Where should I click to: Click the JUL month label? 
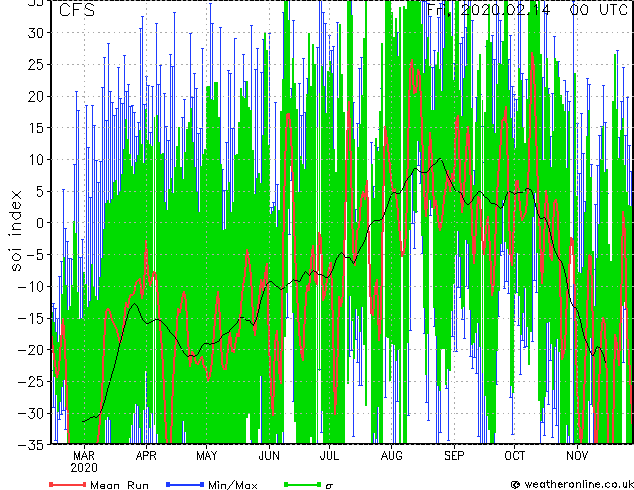coord(329,456)
